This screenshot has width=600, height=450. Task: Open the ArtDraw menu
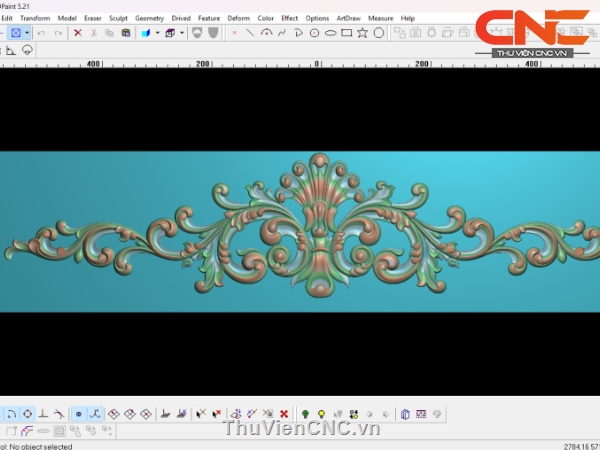[x=348, y=18]
